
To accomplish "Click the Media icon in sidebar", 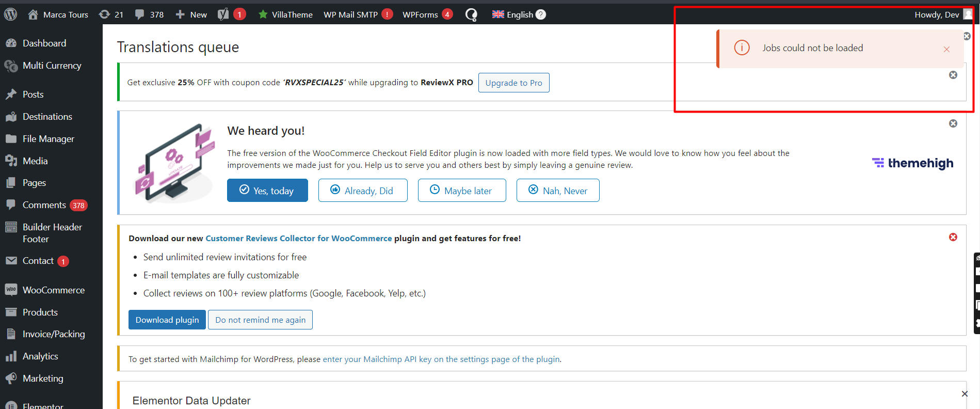I will click(x=11, y=161).
